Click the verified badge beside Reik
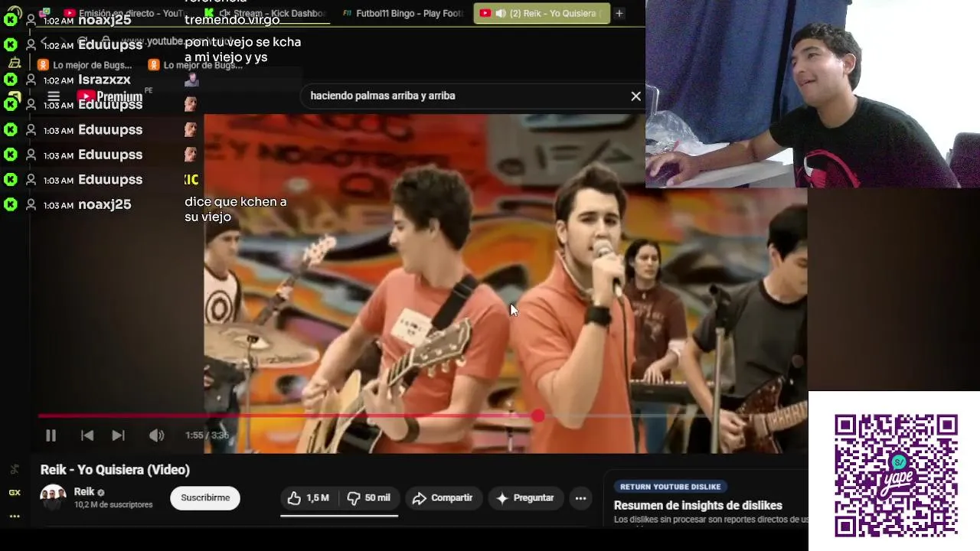Screen dimensions: 980x551 coord(101,493)
